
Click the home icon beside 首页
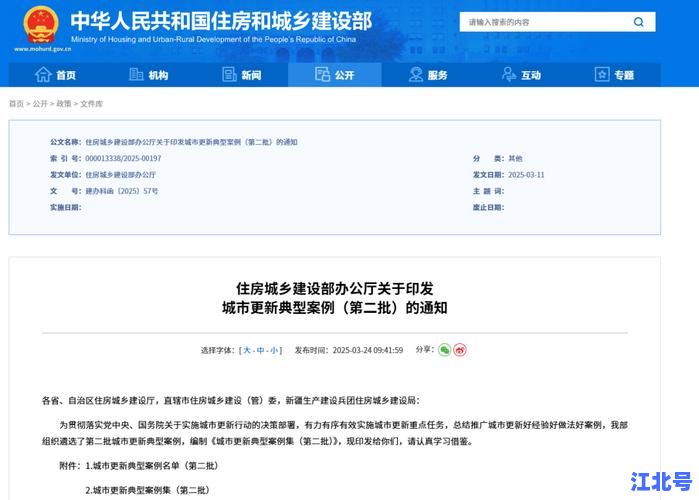43,74
